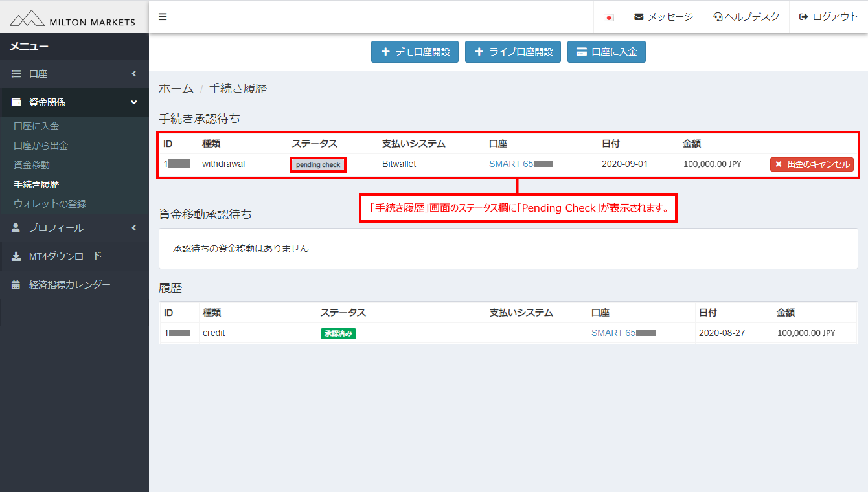Expand the プロフィール sidebar menu
The image size is (868, 492).
click(74, 228)
